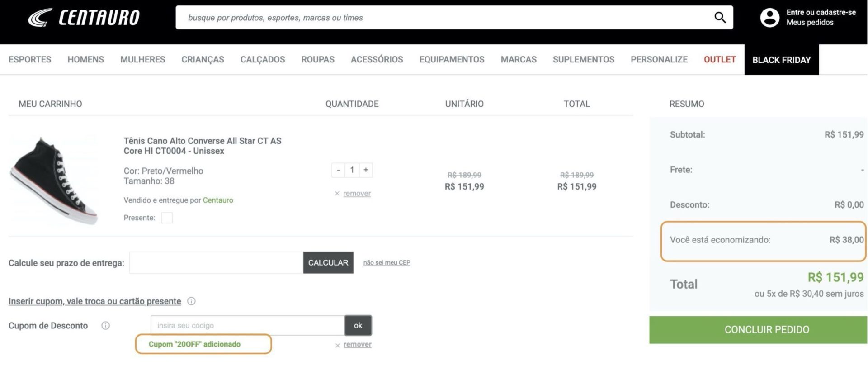Open the SUPLEMENTOS menu

(x=584, y=60)
